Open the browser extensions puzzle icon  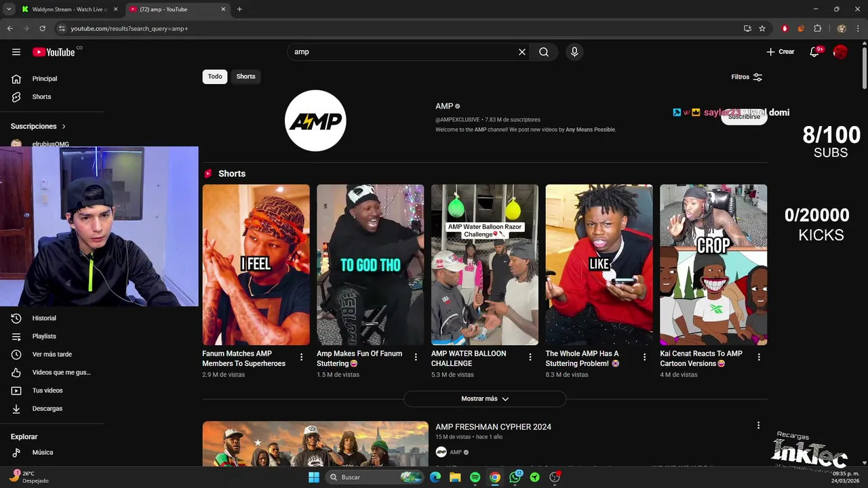(817, 28)
